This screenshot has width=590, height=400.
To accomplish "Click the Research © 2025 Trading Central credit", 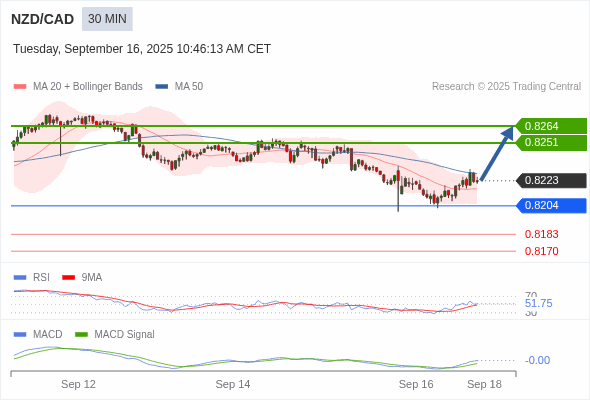I will coord(506,87).
